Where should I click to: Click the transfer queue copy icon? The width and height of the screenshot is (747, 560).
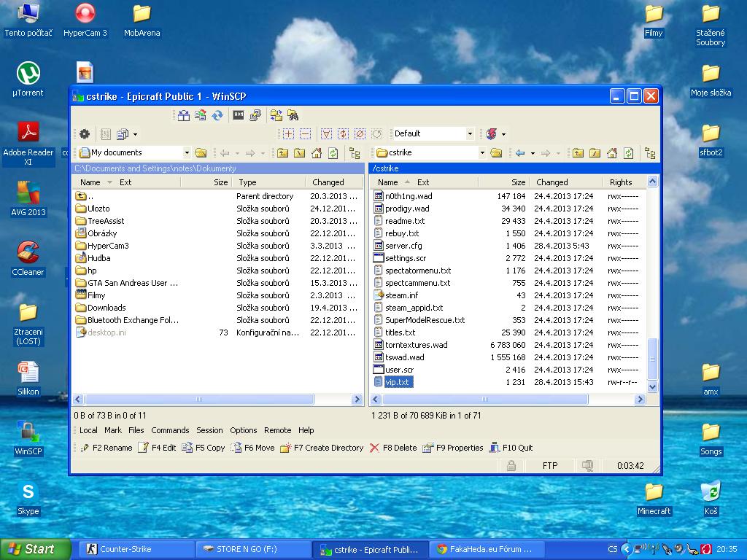[123, 134]
